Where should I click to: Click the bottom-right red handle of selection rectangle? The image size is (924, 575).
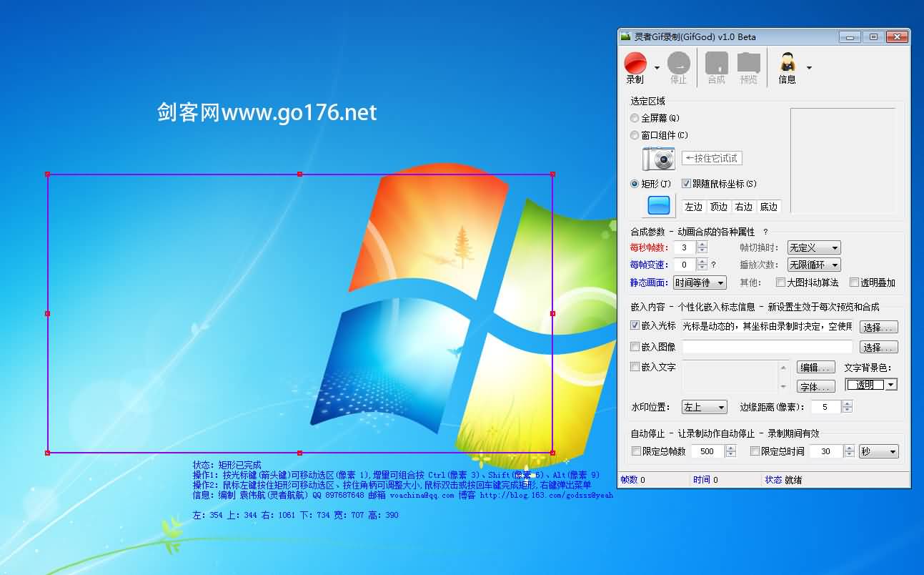[x=552, y=452]
